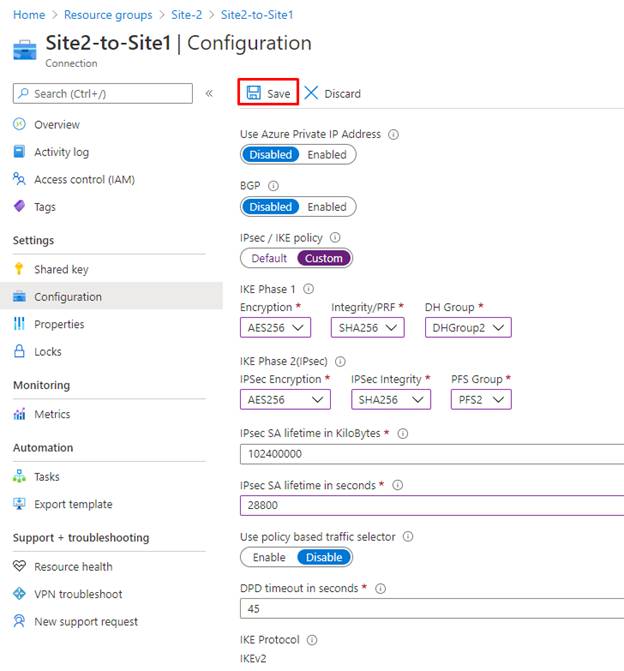Click the search magnifier icon
Viewport: 624px width, 671px height.
[x=24, y=93]
